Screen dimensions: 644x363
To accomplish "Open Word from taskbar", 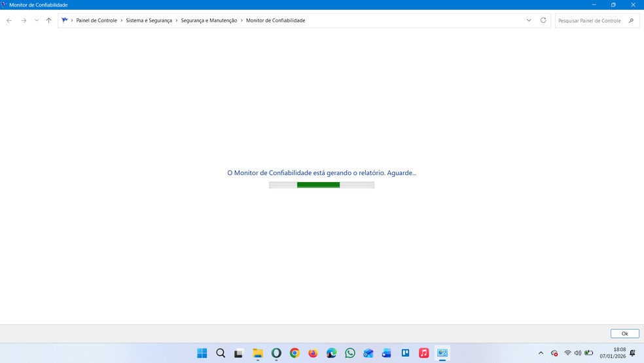I will (x=387, y=353).
